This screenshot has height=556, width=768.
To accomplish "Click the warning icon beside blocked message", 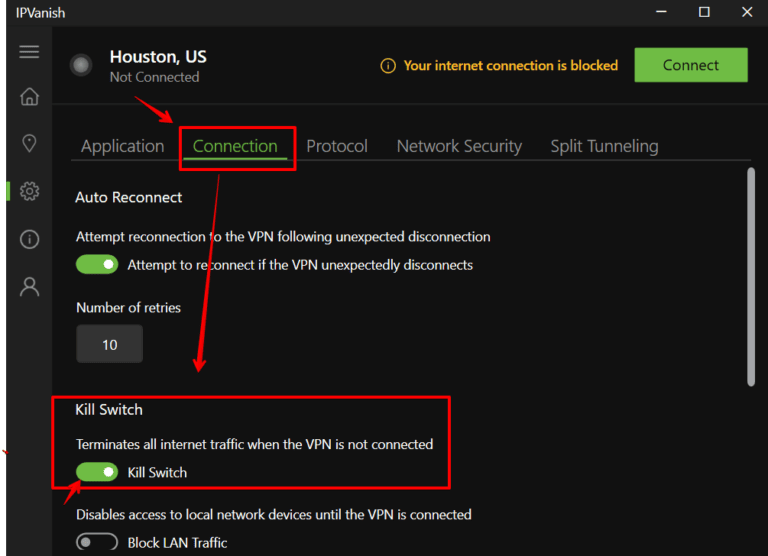I will (x=388, y=66).
